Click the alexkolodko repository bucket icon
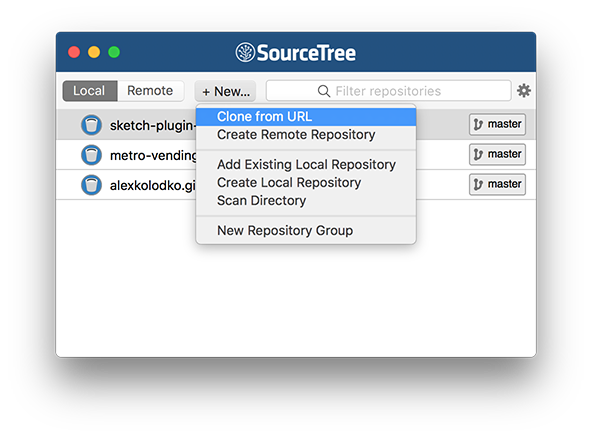The height and width of the screenshot is (431, 592). [x=91, y=185]
